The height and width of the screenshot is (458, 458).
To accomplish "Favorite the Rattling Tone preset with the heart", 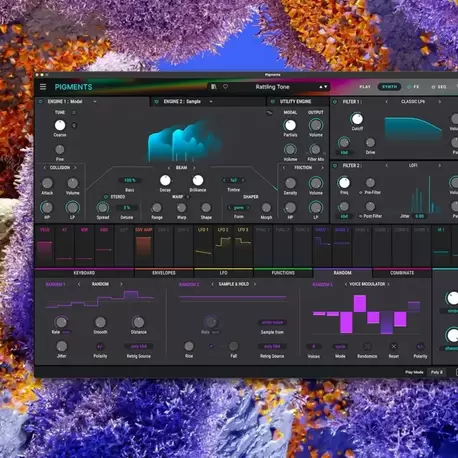I will (x=225, y=87).
